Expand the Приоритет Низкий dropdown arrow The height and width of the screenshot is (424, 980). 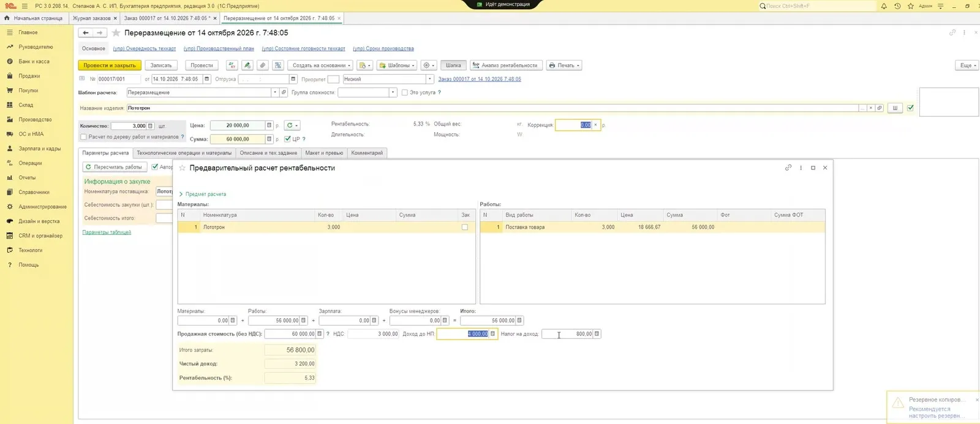point(429,79)
